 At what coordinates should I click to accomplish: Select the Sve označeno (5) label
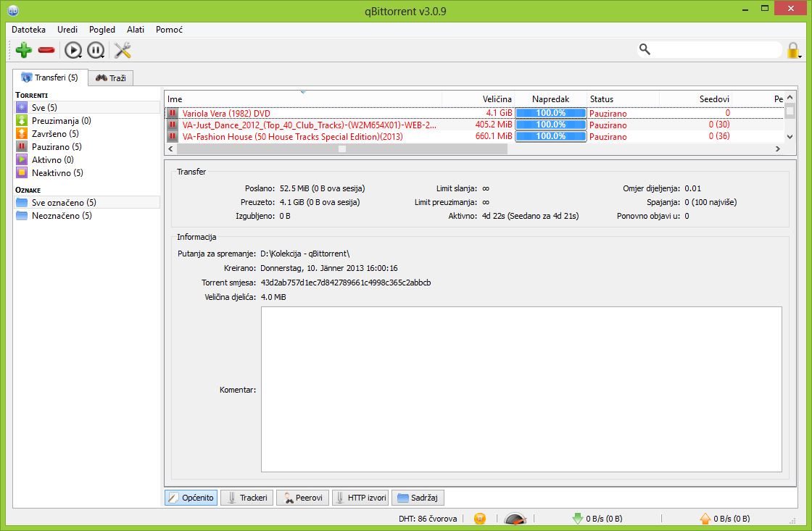coord(87,202)
